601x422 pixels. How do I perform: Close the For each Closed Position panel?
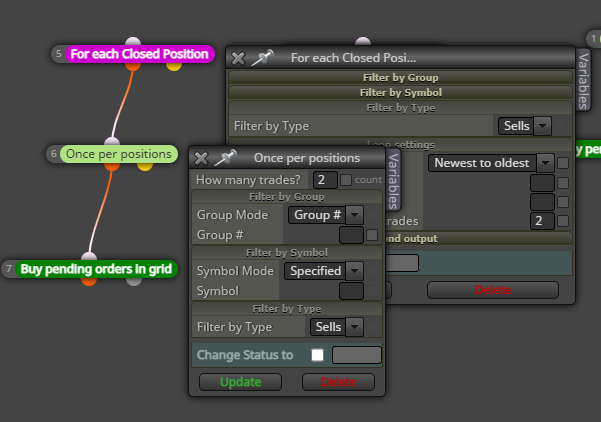pyautogui.click(x=238, y=58)
